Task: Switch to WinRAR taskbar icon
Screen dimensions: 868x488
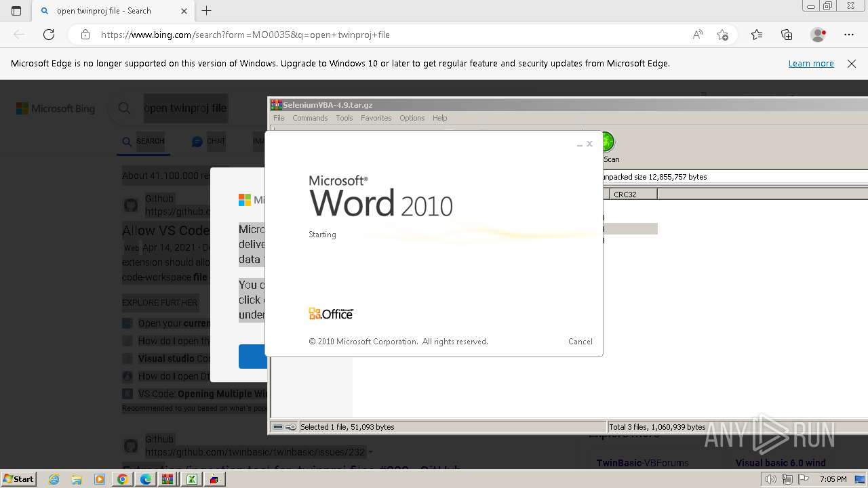Action: (168, 479)
